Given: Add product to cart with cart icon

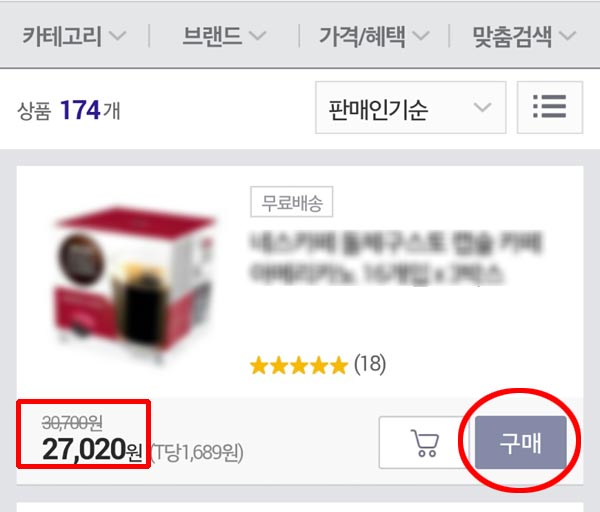Looking at the screenshot, I should [x=425, y=442].
